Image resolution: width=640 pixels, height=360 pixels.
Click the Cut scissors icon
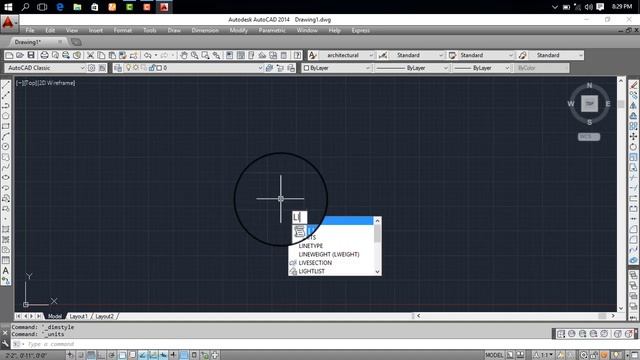91,55
